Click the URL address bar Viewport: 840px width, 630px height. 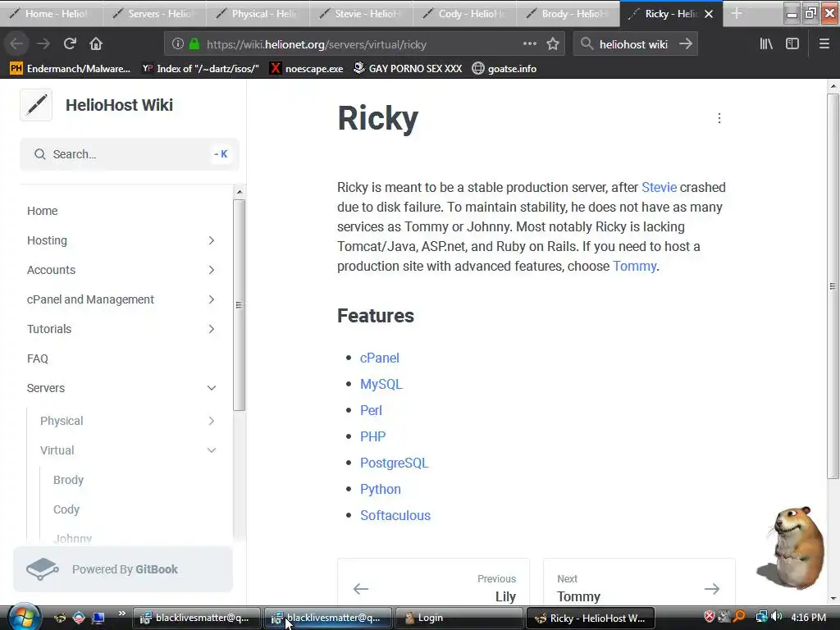(364, 44)
